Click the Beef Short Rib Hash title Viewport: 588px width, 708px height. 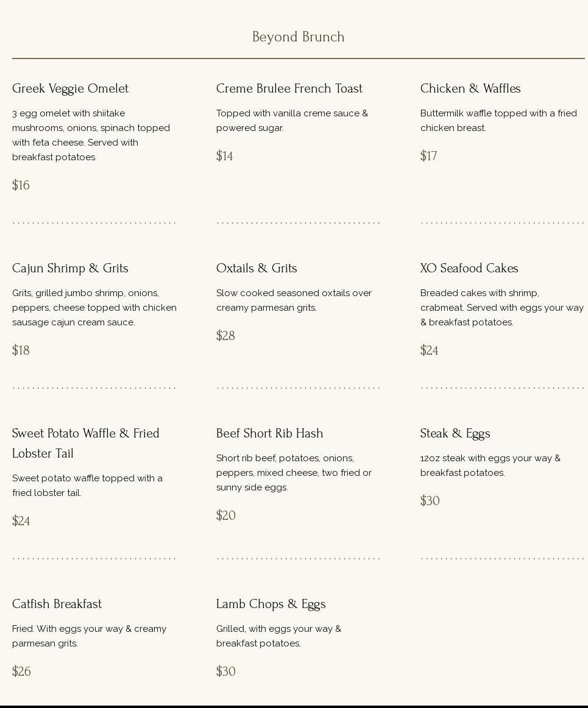tap(269, 433)
